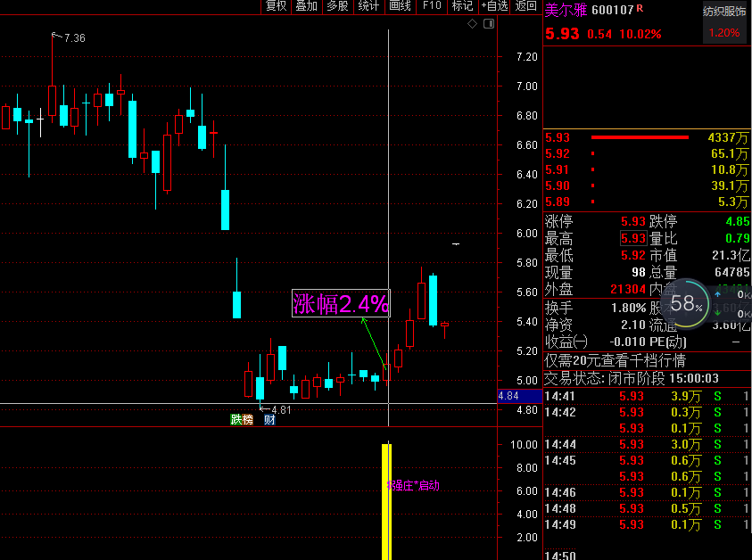Add stock via +自选 button
The height and width of the screenshot is (560, 752).
click(494, 5)
